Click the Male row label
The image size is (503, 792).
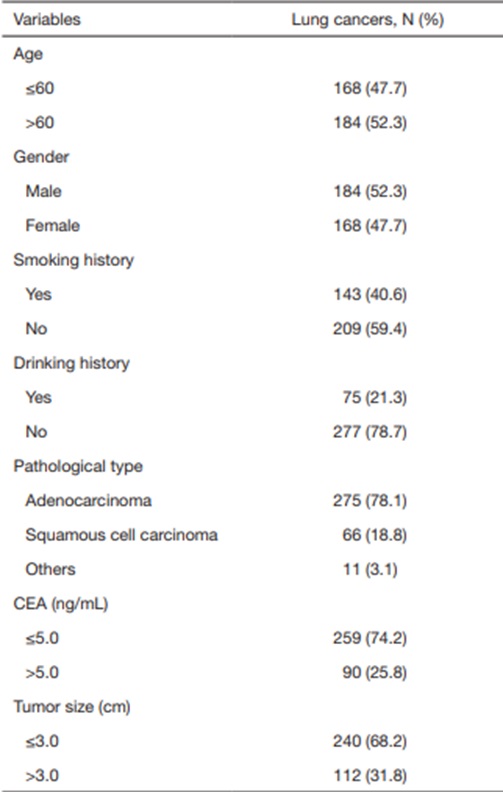click(x=44, y=191)
